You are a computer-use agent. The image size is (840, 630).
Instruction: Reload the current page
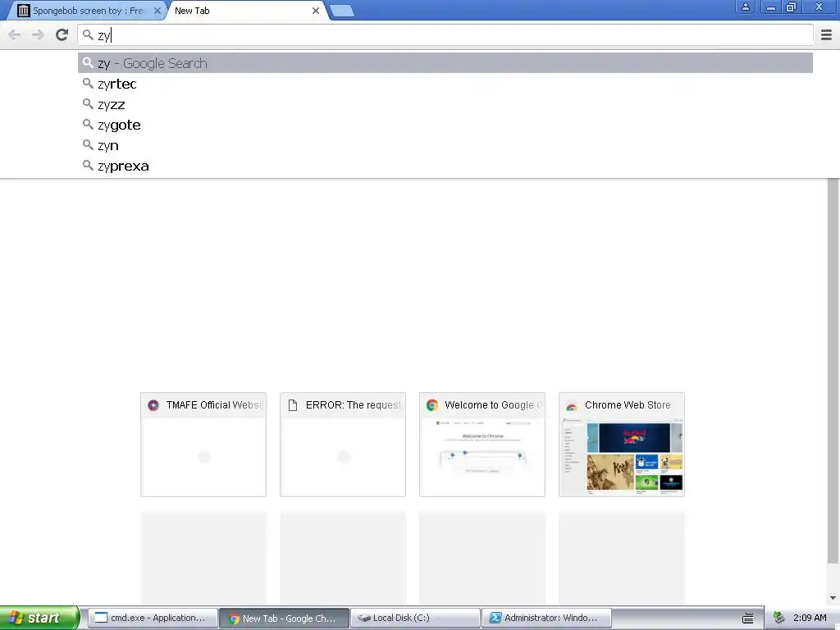[x=62, y=34]
